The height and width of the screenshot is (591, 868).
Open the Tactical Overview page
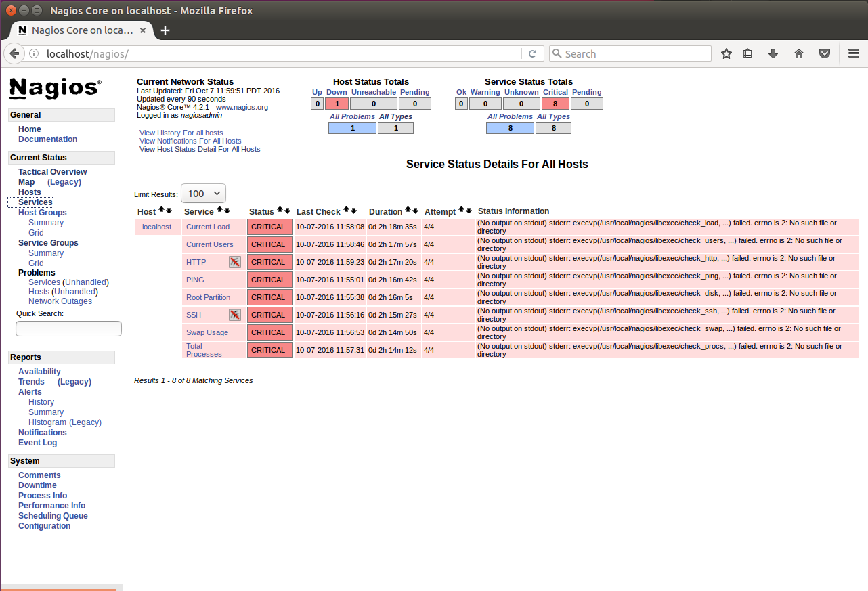pyautogui.click(x=51, y=171)
